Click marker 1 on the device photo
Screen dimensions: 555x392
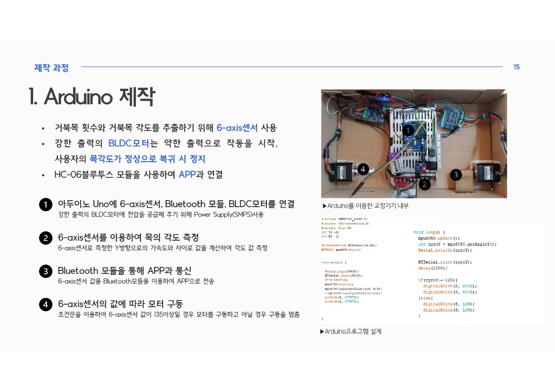408,131
